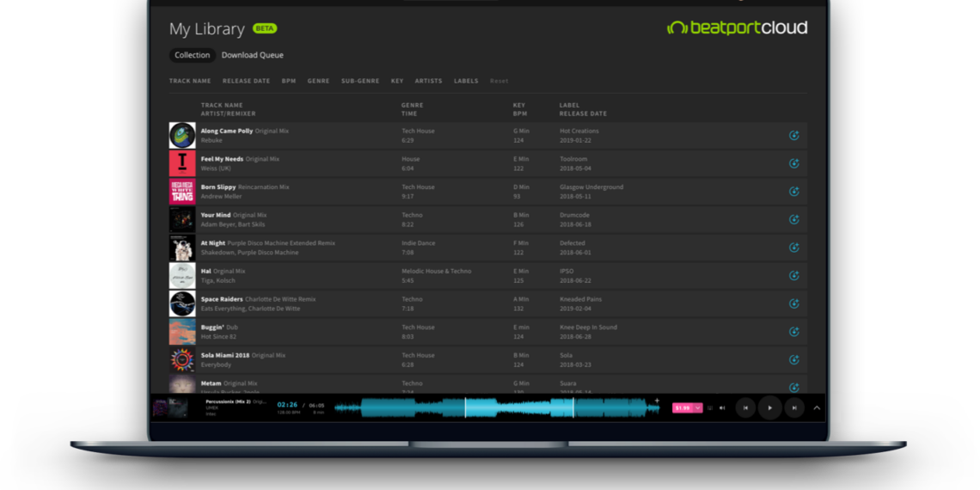Click the re-download icon for Space Raiders
This screenshot has width=980, height=490.
tap(793, 303)
